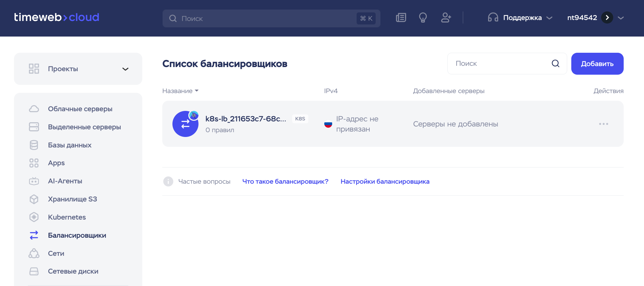Click the Поддержка label
The height and width of the screenshot is (286, 644).
[522, 18]
